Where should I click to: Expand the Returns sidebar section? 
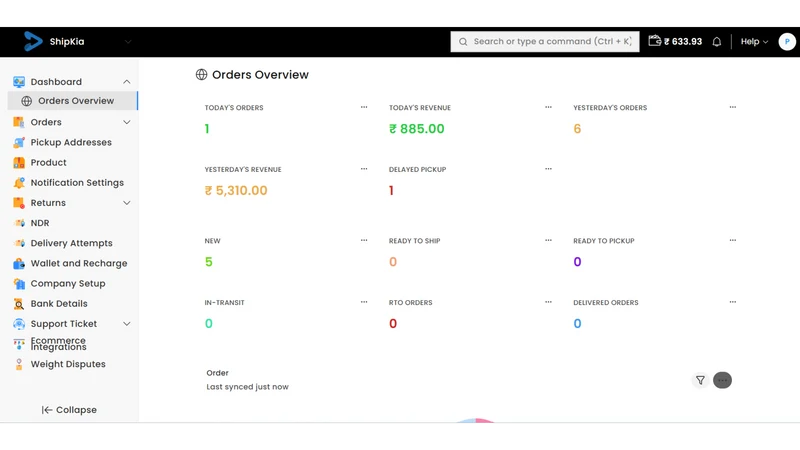tap(127, 203)
